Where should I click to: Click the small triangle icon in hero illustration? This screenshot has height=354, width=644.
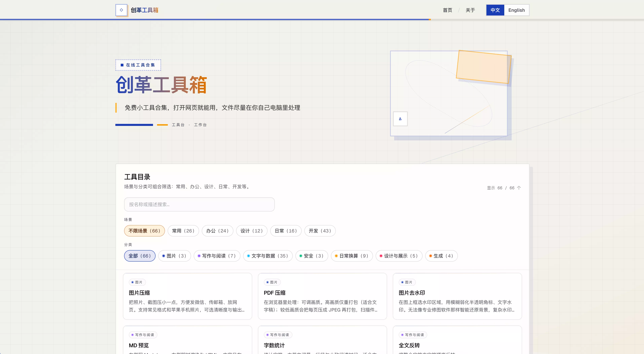click(x=400, y=119)
